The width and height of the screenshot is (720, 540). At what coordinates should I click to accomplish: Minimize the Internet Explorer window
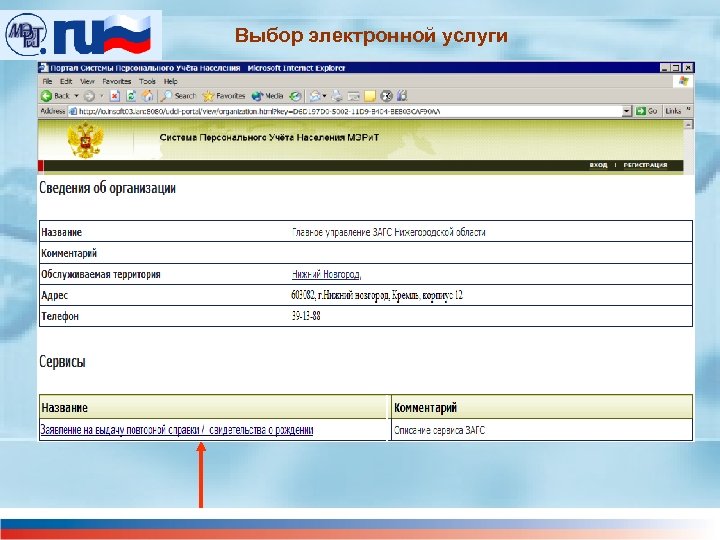(664, 68)
